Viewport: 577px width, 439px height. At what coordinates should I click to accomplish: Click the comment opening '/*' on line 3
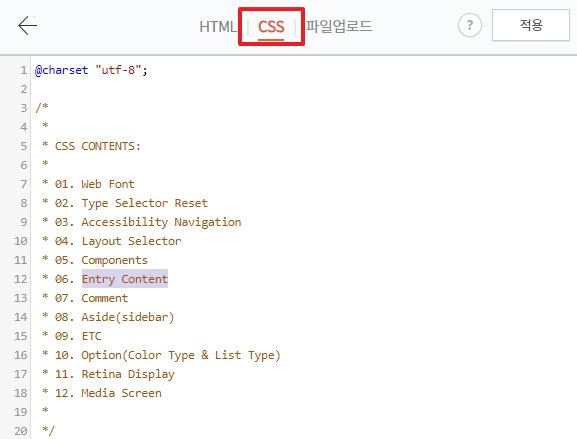click(x=42, y=108)
